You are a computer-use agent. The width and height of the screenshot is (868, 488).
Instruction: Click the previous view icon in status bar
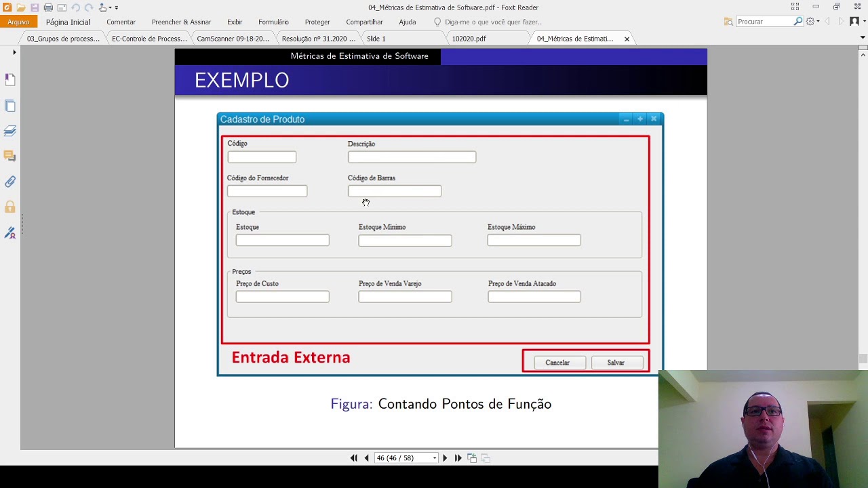472,458
